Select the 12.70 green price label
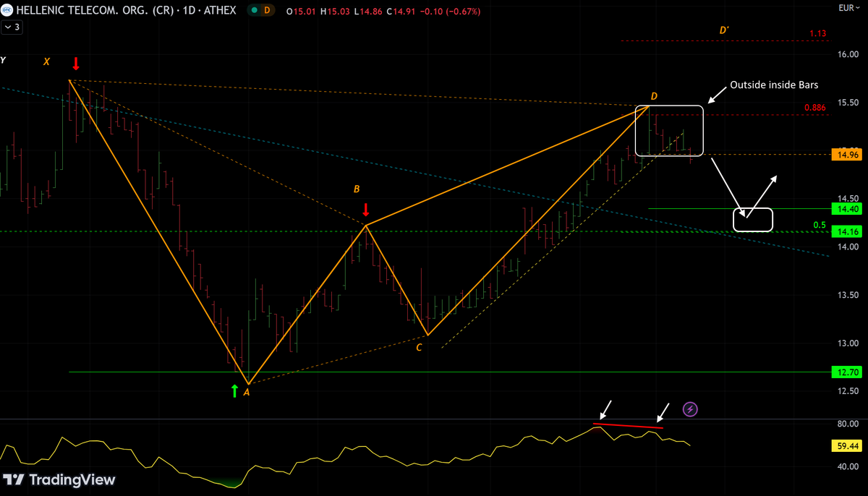 tap(846, 372)
